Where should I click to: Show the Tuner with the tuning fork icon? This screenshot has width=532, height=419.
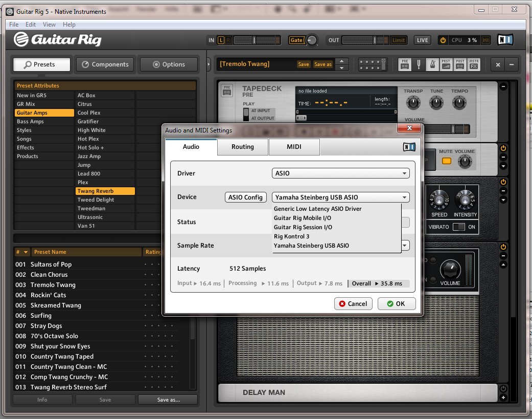[419, 64]
